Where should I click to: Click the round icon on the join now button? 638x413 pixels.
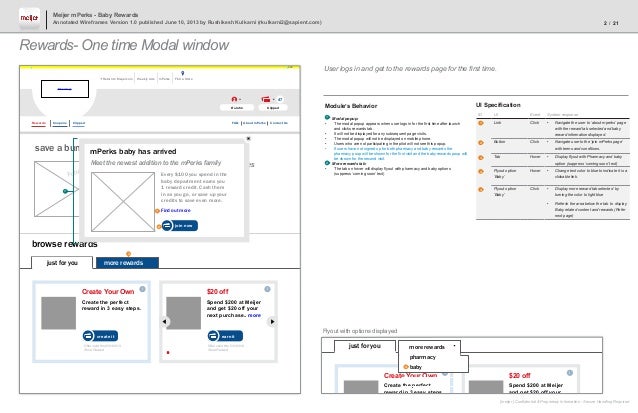167,226
